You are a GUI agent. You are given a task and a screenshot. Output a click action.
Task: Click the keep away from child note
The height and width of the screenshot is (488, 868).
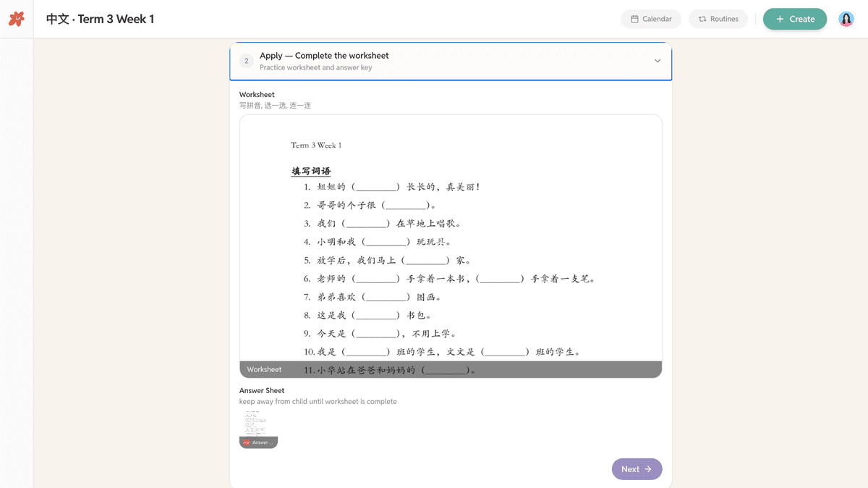[x=318, y=401]
